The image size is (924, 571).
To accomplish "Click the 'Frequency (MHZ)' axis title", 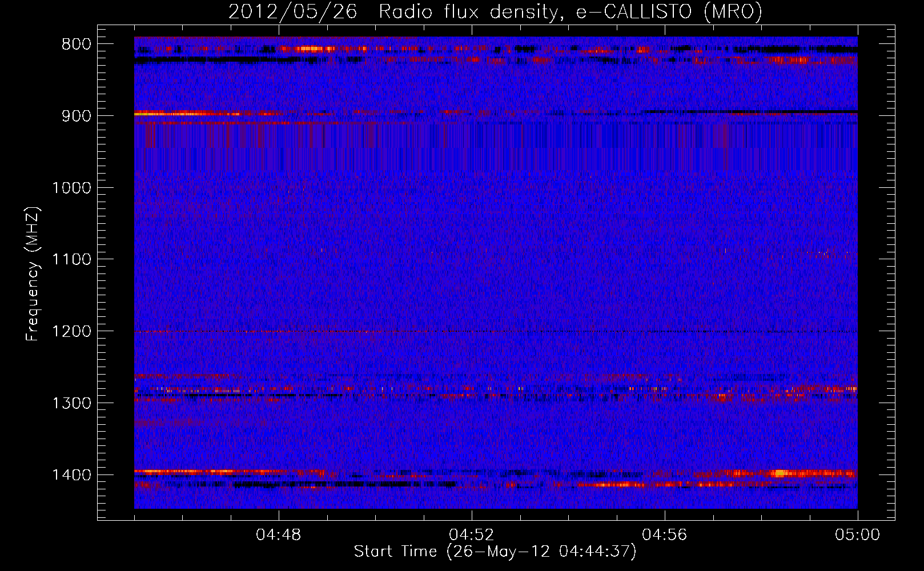I will [x=33, y=274].
